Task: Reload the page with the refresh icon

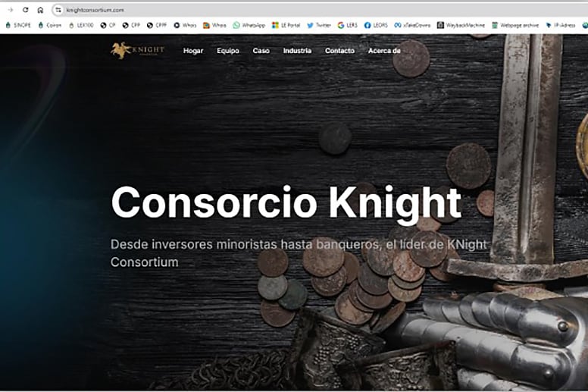Action: [25, 10]
